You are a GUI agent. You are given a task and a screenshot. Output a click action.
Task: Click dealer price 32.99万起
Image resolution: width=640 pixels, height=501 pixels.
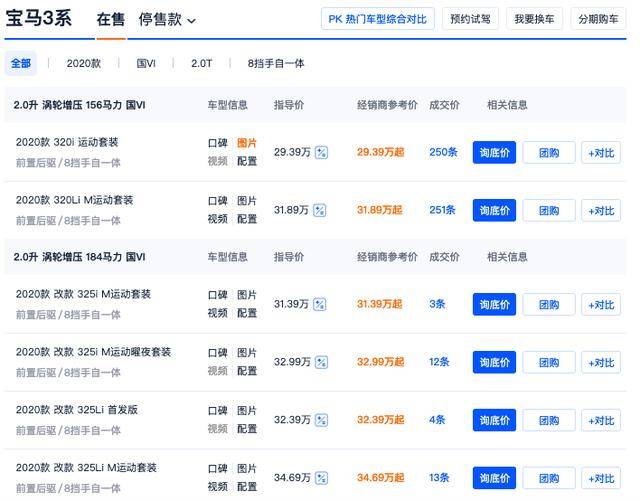click(380, 362)
